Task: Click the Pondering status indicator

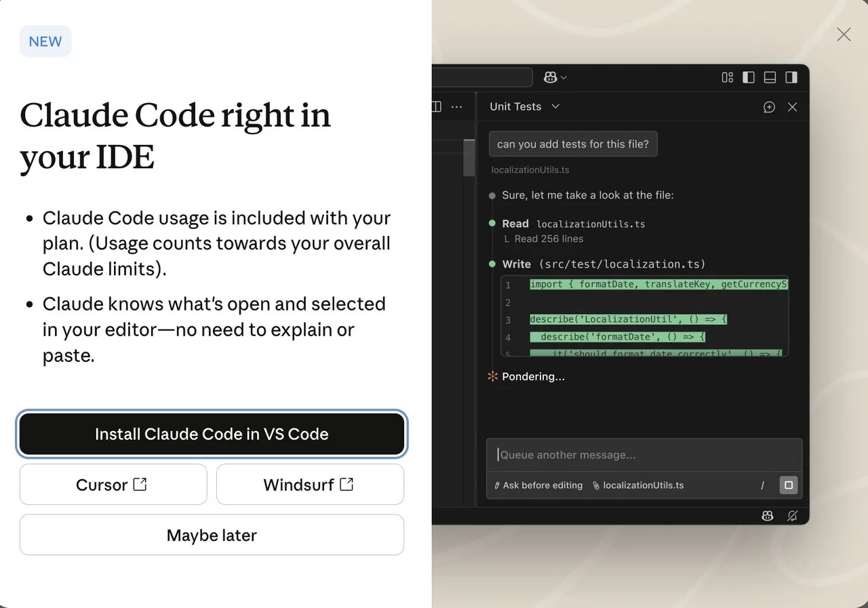Action: click(526, 376)
